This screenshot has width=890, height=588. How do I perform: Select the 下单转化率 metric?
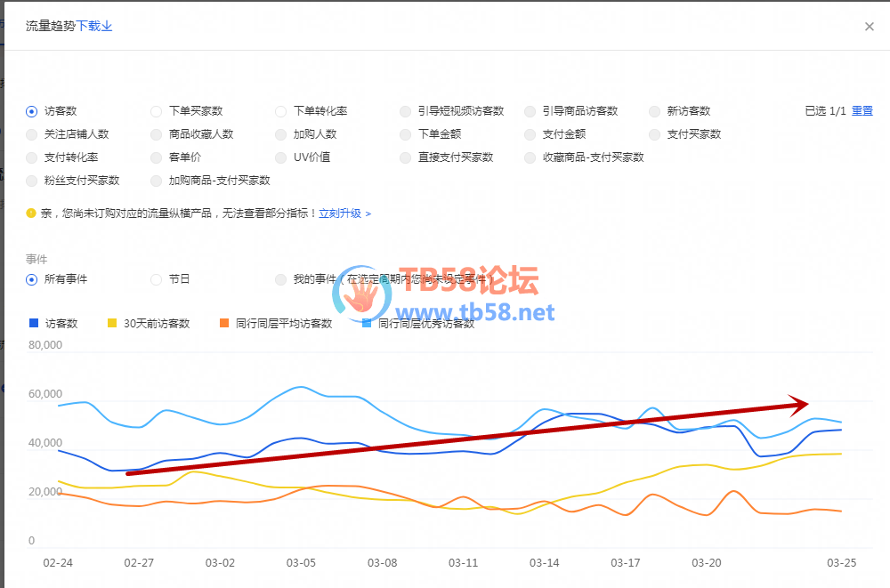tap(281, 111)
